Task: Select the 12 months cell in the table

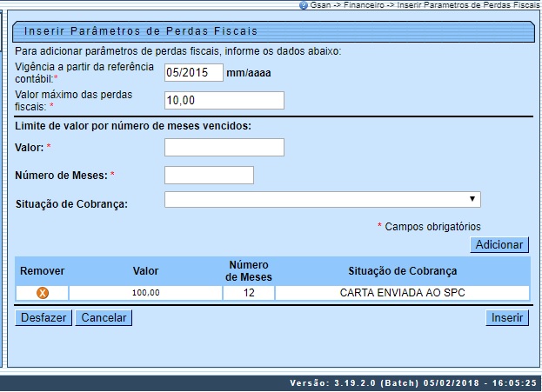Action: point(249,293)
